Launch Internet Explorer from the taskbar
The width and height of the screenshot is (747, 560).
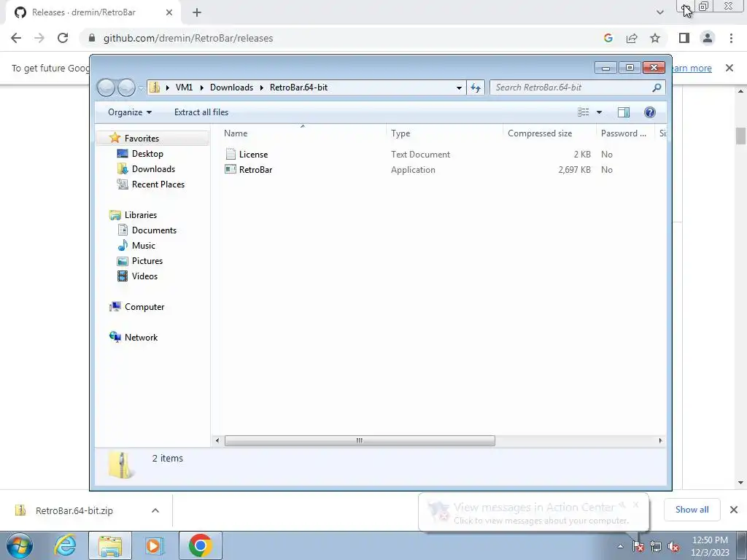(x=64, y=545)
